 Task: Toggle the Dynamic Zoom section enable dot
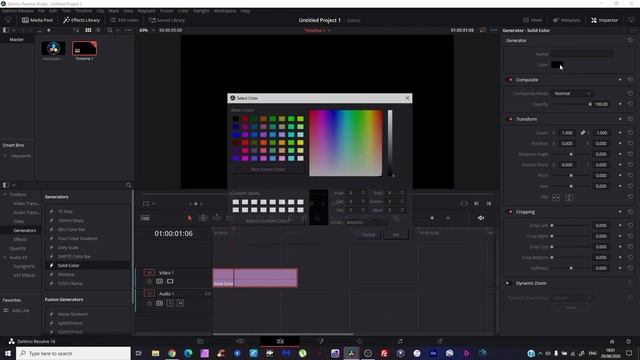point(508,283)
